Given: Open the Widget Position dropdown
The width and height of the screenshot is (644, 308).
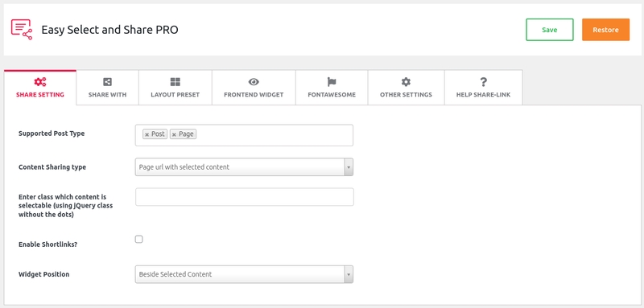Looking at the screenshot, I should point(244,274).
